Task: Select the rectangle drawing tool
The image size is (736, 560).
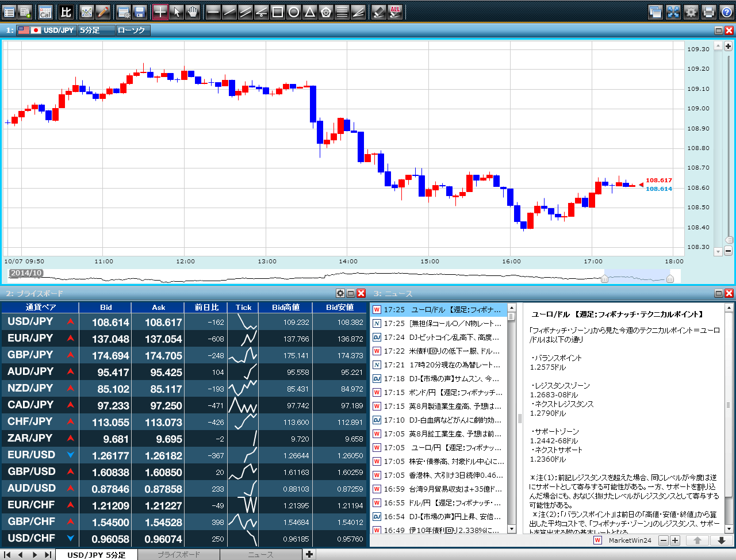Action: click(x=278, y=11)
